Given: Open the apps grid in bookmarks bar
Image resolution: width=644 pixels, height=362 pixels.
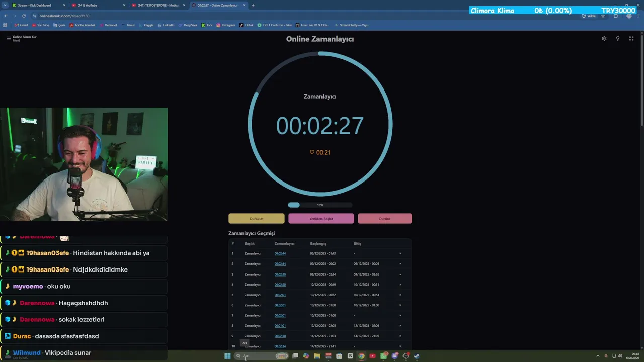Looking at the screenshot, I should click(5, 25).
